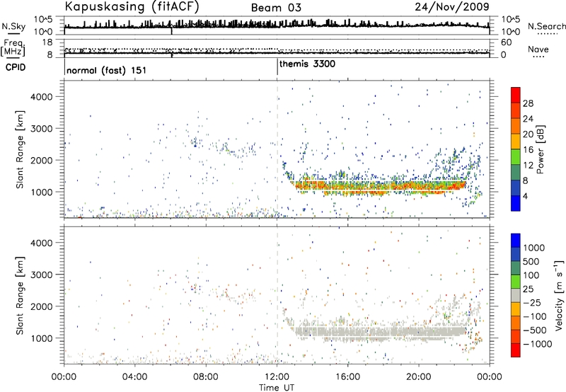Click the frequency axis '18' tick label
Screen dimensions: 566x392
(47, 42)
